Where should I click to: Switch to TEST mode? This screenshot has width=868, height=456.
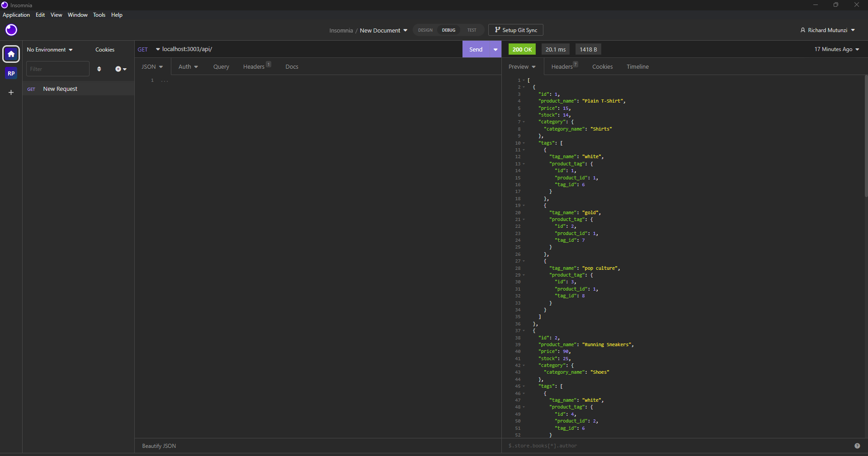point(472,30)
